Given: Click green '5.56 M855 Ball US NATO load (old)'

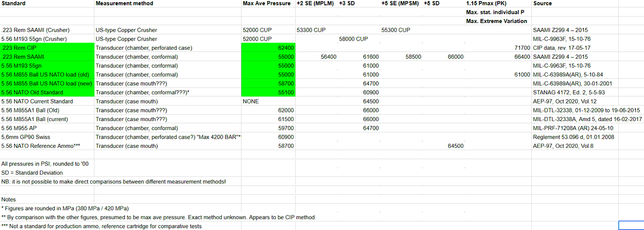Looking at the screenshot, I should click(47, 74).
